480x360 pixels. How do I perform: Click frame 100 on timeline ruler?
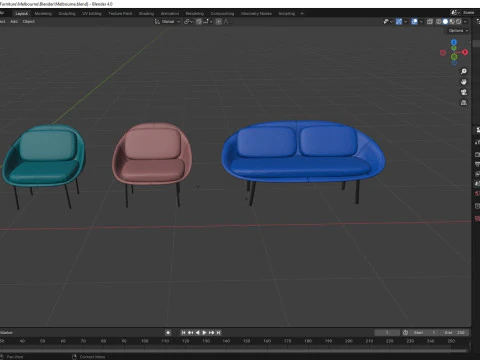tap(145, 341)
